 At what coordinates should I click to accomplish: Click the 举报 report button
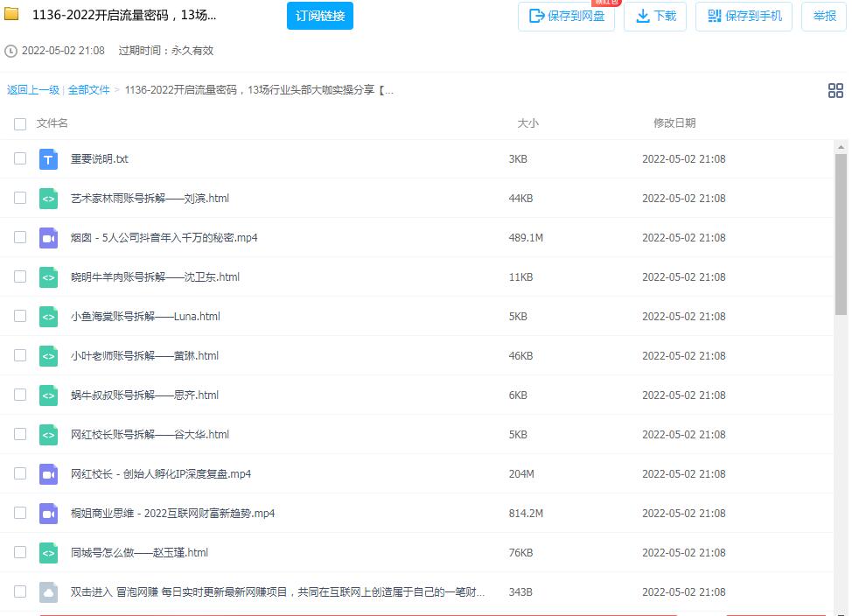tap(824, 17)
